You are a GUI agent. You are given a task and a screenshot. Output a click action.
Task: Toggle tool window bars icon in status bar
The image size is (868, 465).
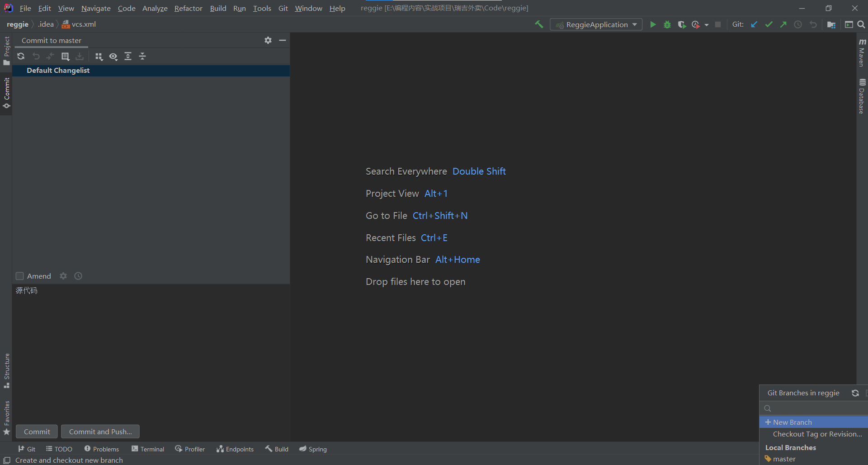(7, 460)
